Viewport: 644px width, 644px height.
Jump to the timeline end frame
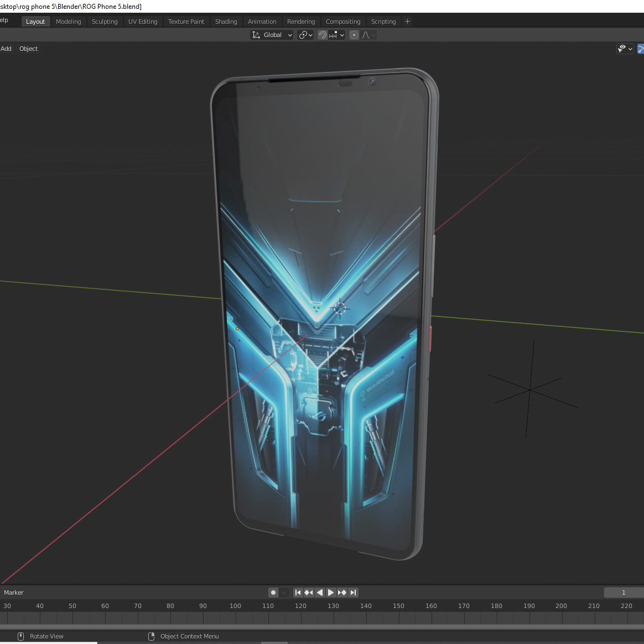(353, 593)
